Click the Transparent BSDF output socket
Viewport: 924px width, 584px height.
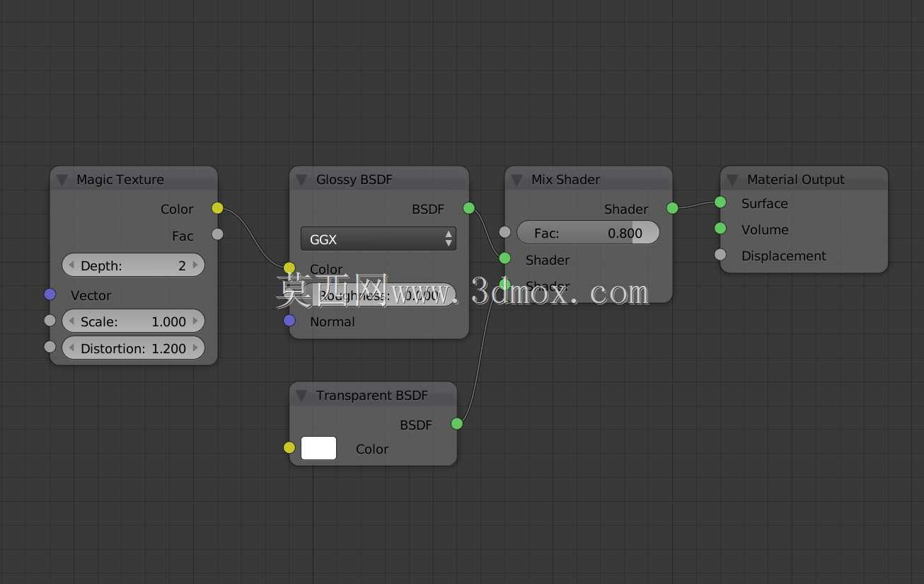coord(456,424)
